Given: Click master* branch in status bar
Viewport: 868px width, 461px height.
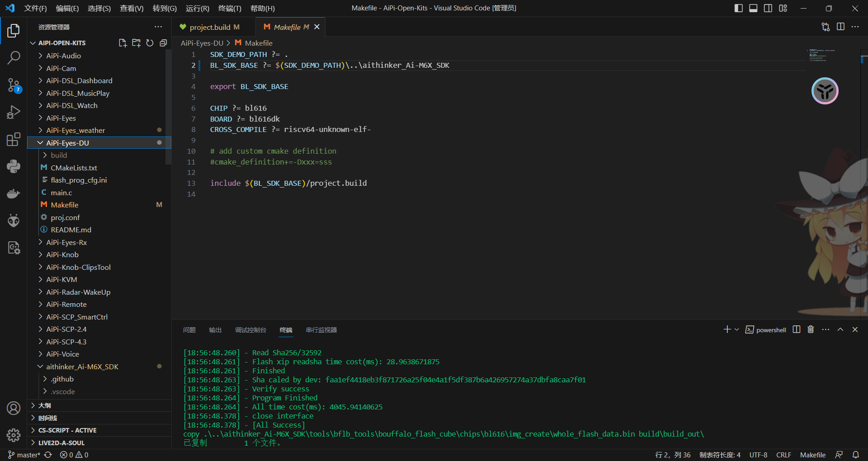Looking at the screenshot, I should [x=24, y=455].
